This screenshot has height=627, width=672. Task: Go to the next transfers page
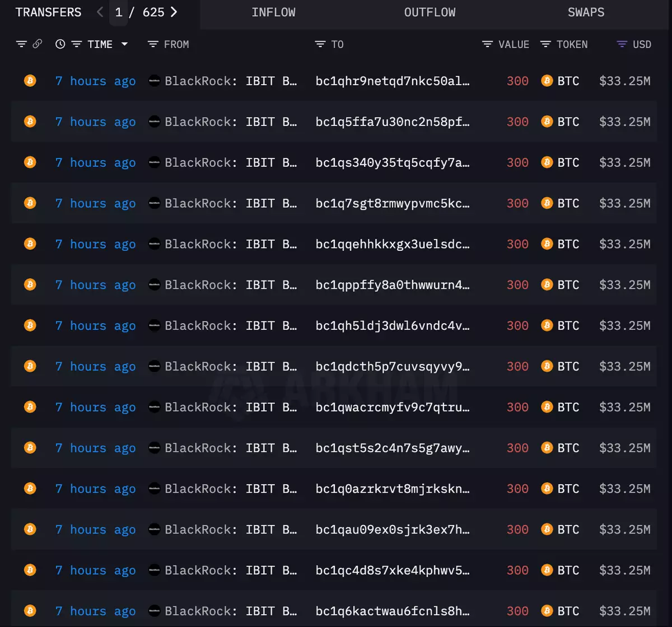pos(174,12)
